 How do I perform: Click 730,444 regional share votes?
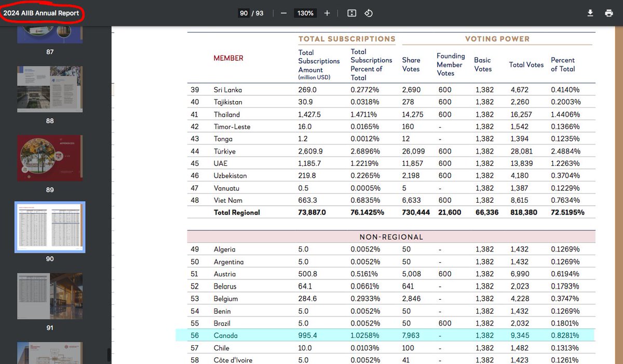click(x=416, y=213)
